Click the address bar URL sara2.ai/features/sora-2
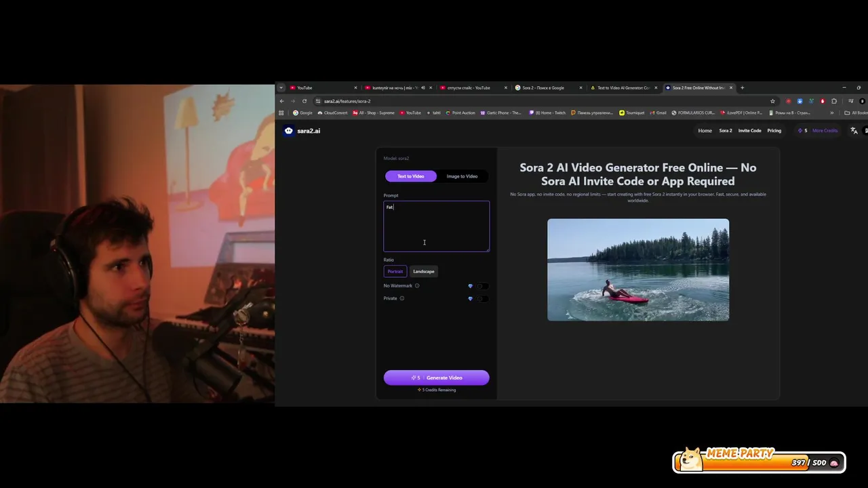The image size is (868, 488). (347, 101)
